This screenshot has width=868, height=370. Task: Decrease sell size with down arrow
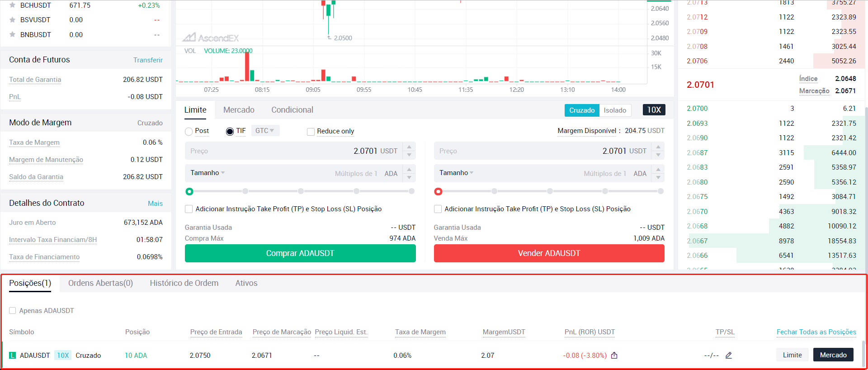[658, 178]
